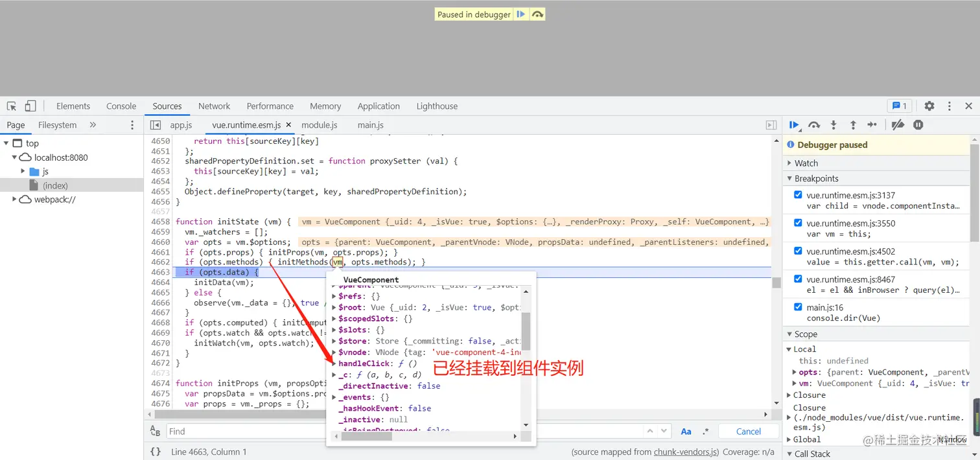Viewport: 980px width, 460px height.
Task: Open the chunk-vendors.js source link
Action: click(686, 452)
